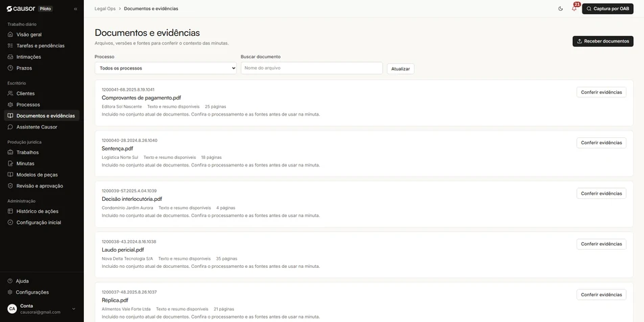Click the Visão geral home icon
The height and width of the screenshot is (322, 644).
click(10, 34)
